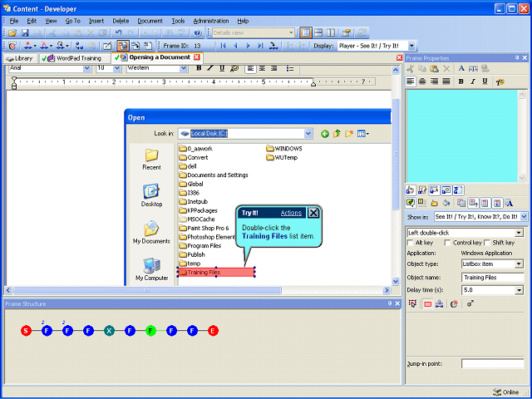Viewport: 532px width, 399px height.
Task: Toggle right alignment in Frame Properties
Action: (434, 81)
